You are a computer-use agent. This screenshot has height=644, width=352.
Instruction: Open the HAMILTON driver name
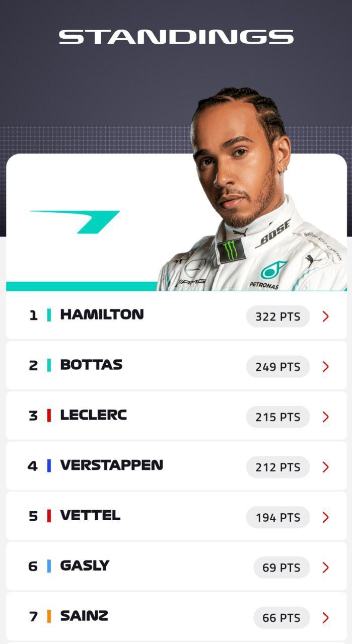(x=102, y=314)
